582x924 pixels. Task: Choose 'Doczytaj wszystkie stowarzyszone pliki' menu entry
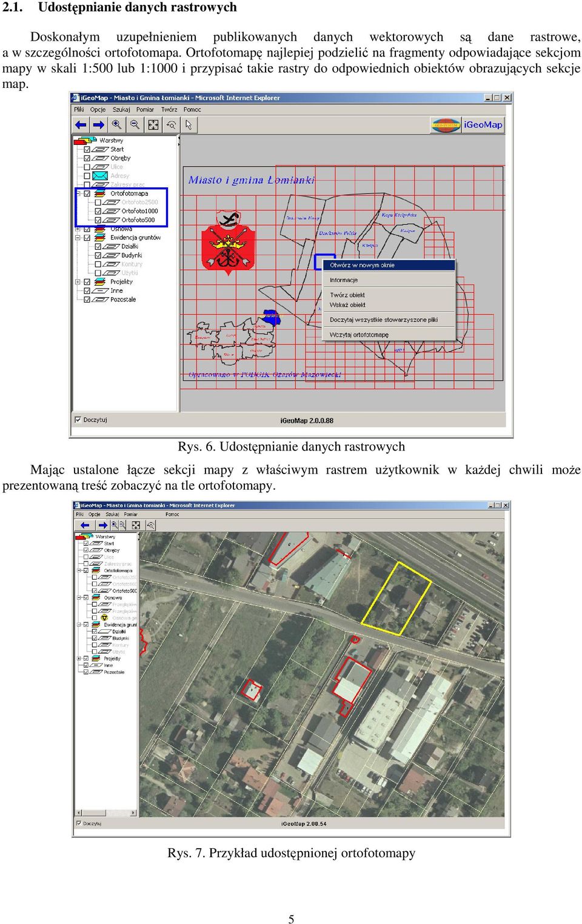click(389, 320)
